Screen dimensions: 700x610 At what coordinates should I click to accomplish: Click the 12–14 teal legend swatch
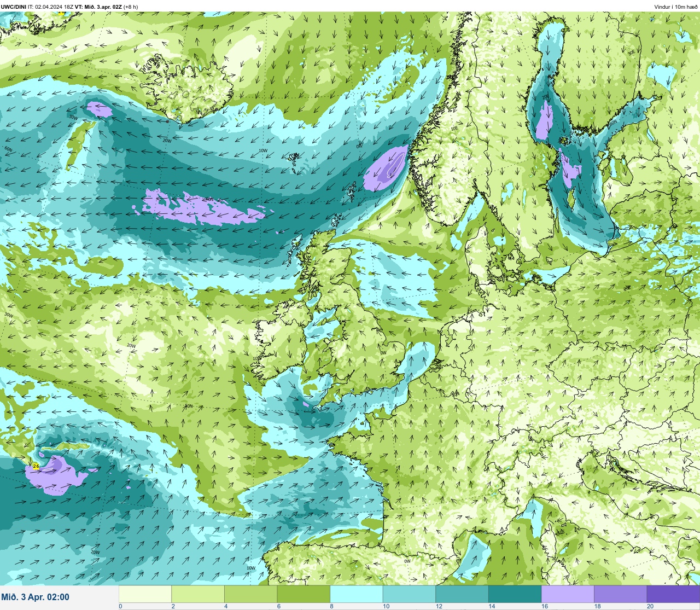pyautogui.click(x=462, y=594)
